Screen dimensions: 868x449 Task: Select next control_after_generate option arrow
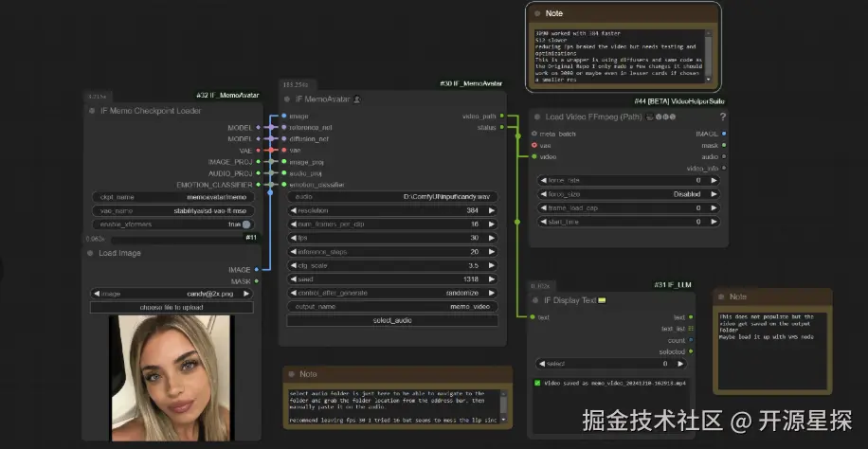491,293
